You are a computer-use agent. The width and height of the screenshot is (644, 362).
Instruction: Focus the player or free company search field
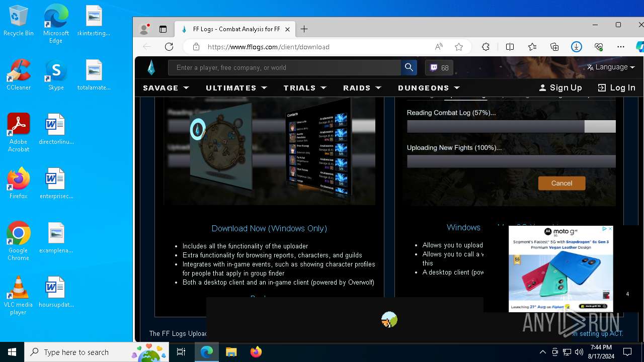coord(285,67)
